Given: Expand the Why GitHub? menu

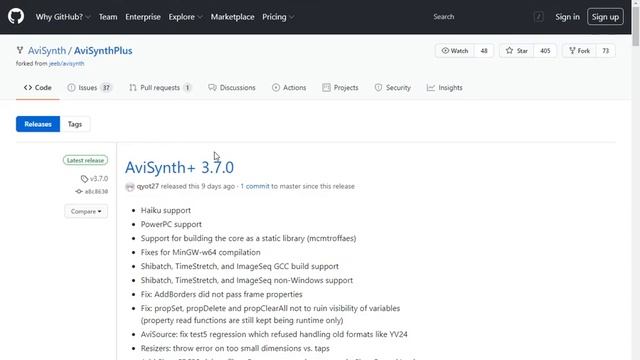Looking at the screenshot, I should click(63, 17).
